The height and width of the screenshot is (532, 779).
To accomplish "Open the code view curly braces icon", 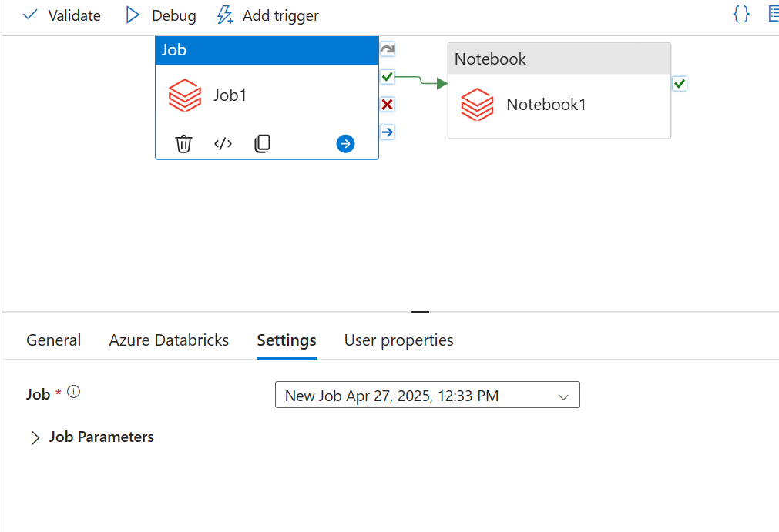I will click(740, 15).
